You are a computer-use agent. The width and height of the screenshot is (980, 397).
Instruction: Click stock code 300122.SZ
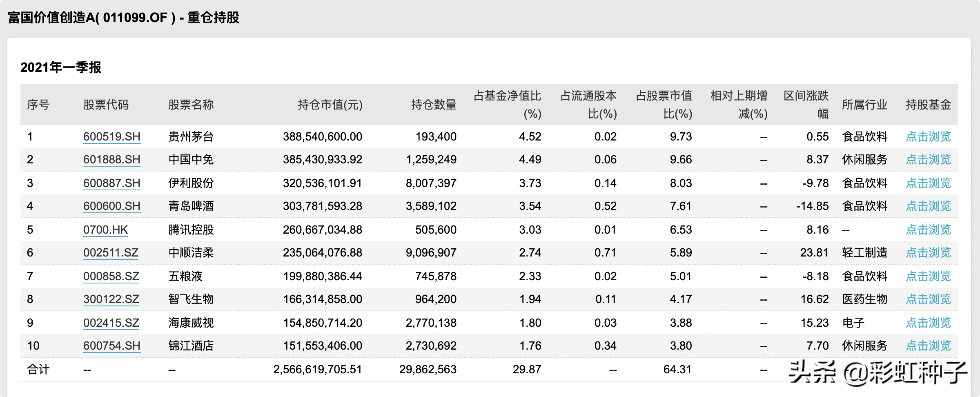(111, 299)
